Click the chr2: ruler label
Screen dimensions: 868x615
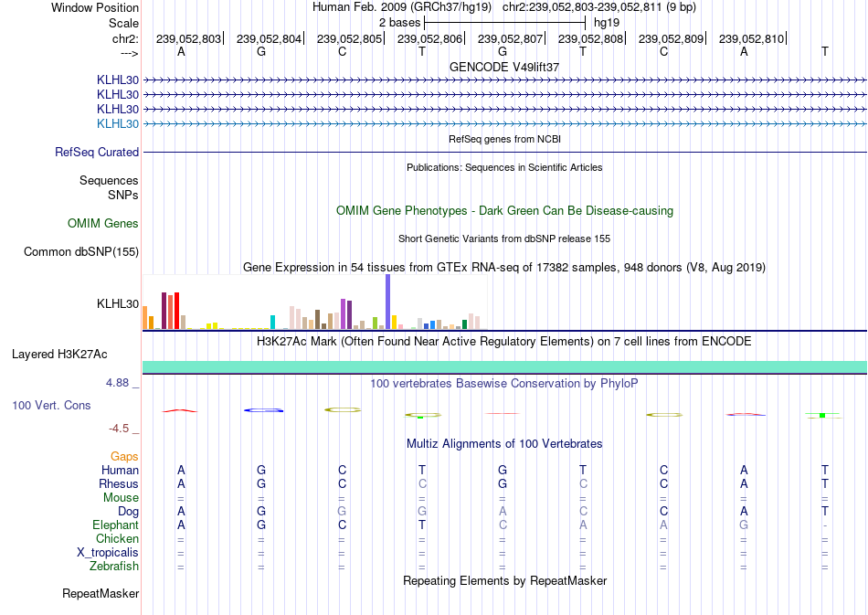[125, 38]
